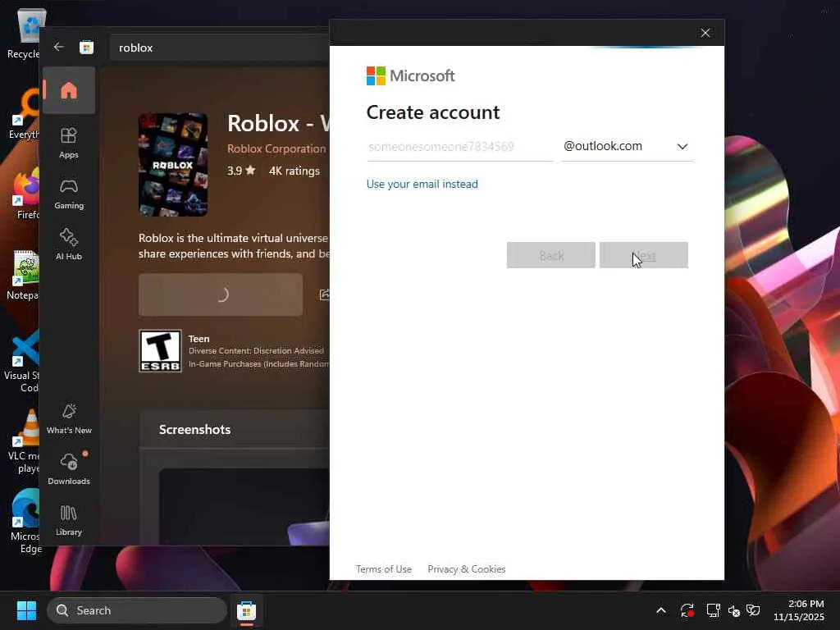Click the taskbar Search box
The width and height of the screenshot is (840, 630).
(x=137, y=610)
